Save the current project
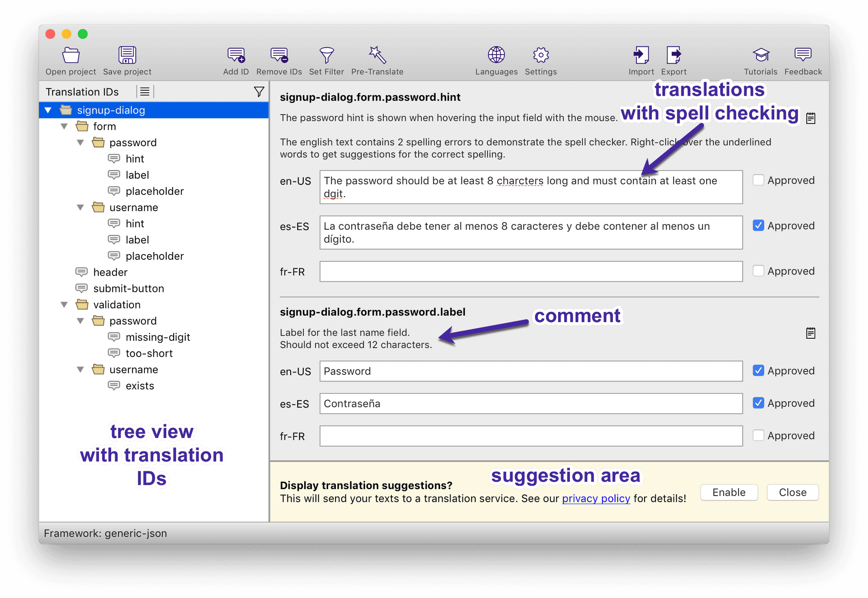The height and width of the screenshot is (598, 868). pyautogui.click(x=126, y=59)
